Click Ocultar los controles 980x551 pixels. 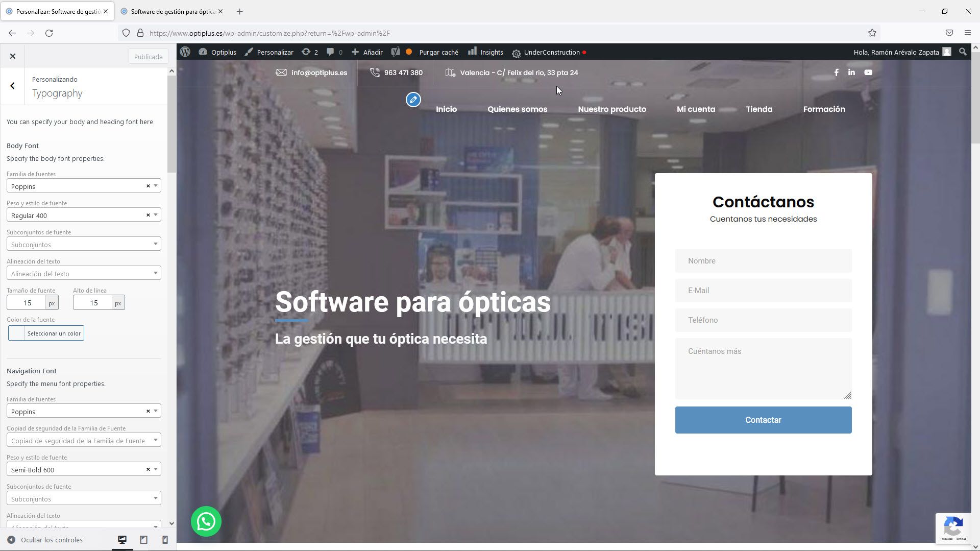point(45,540)
